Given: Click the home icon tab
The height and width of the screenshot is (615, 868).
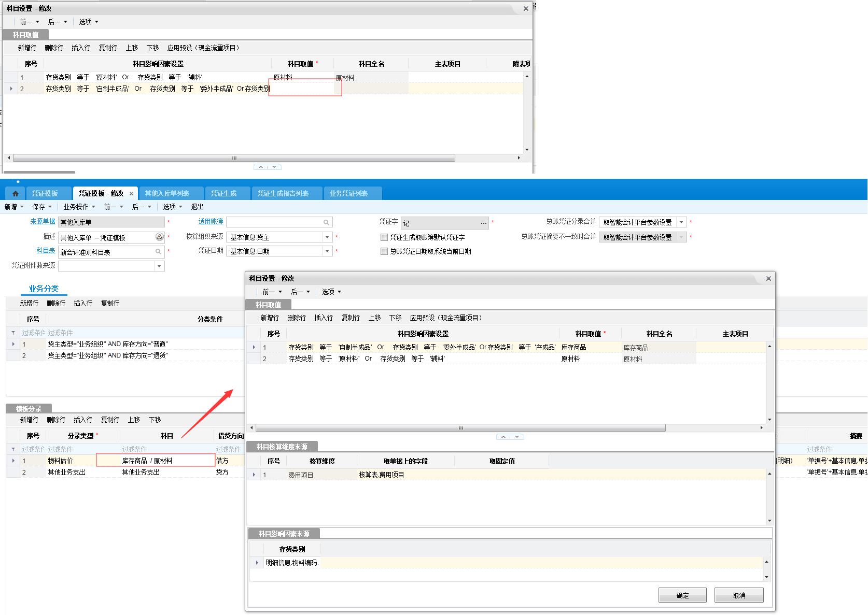Looking at the screenshot, I should tap(16, 194).
